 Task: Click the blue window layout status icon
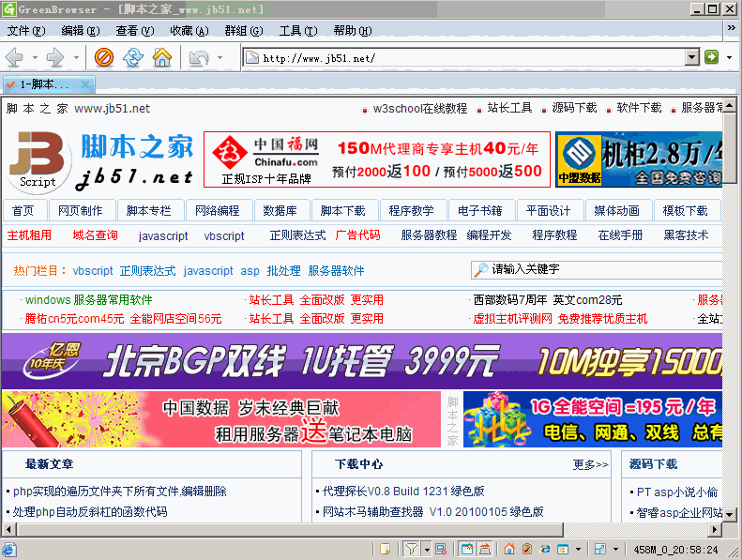coord(563,549)
